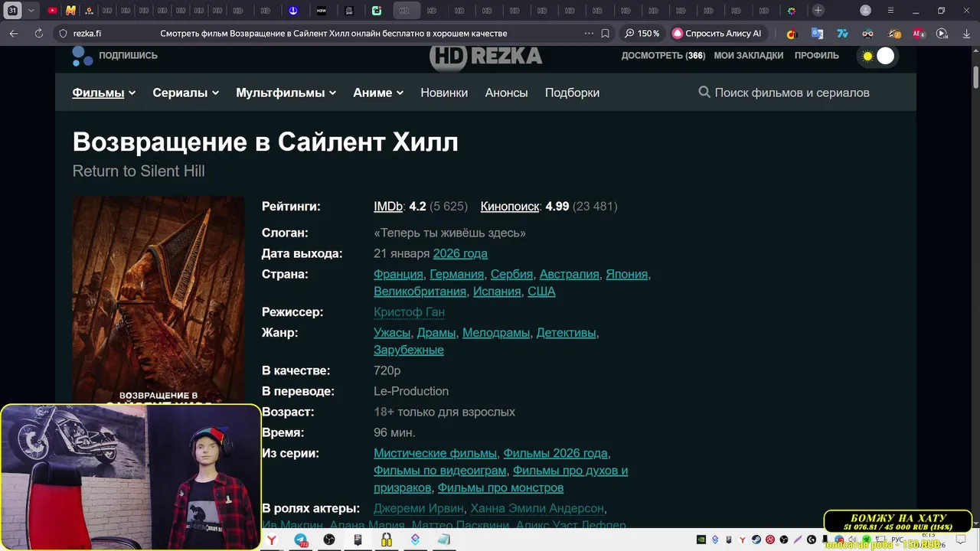Screen dimensions: 980x551
Task: Open the Зарубежные genre
Action: 409,350
